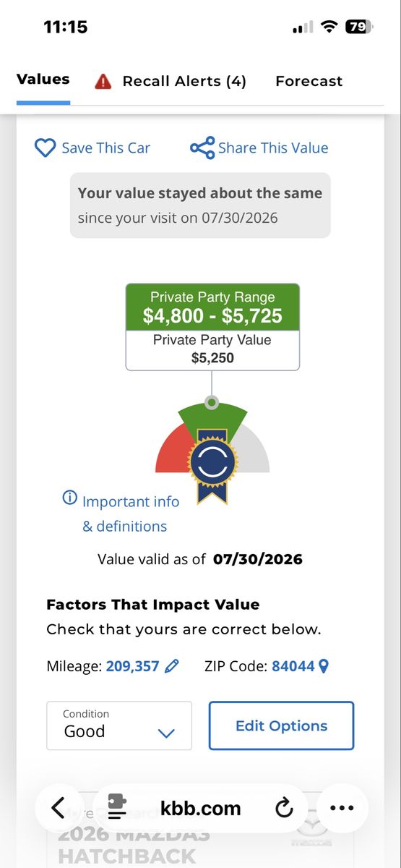Tap the ZIP code location pin

coord(324,666)
